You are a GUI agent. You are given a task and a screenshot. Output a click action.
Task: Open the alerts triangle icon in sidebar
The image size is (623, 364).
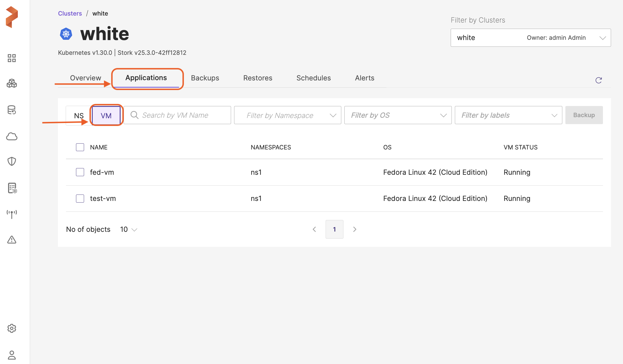pos(12,240)
